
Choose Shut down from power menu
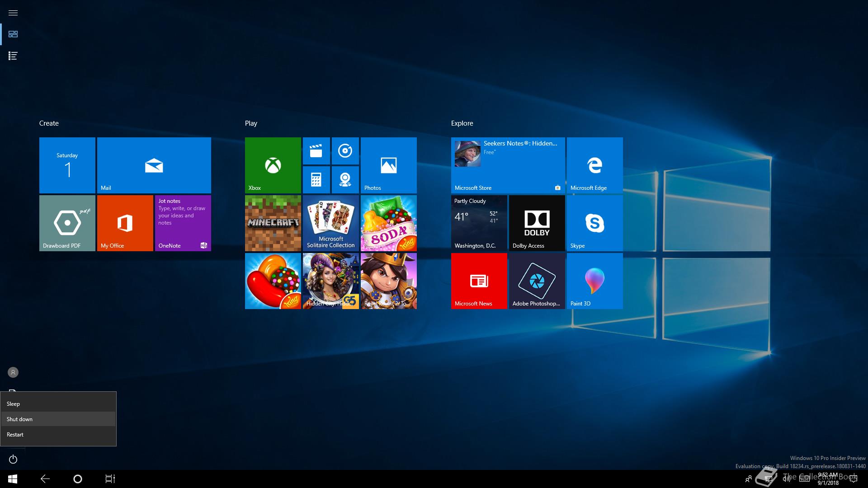tap(58, 419)
